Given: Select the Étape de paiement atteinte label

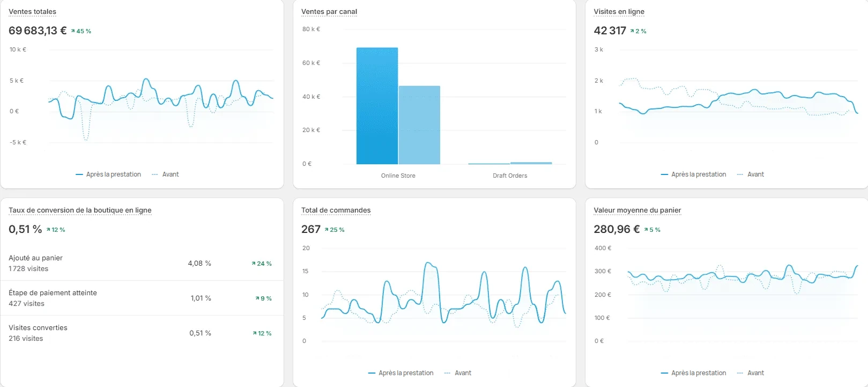Looking at the screenshot, I should pyautogui.click(x=53, y=293).
